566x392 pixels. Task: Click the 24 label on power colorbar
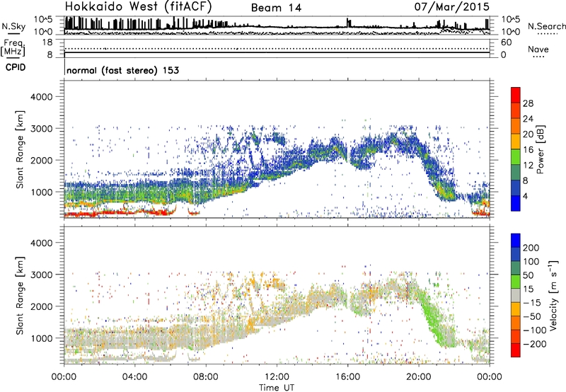528,119
